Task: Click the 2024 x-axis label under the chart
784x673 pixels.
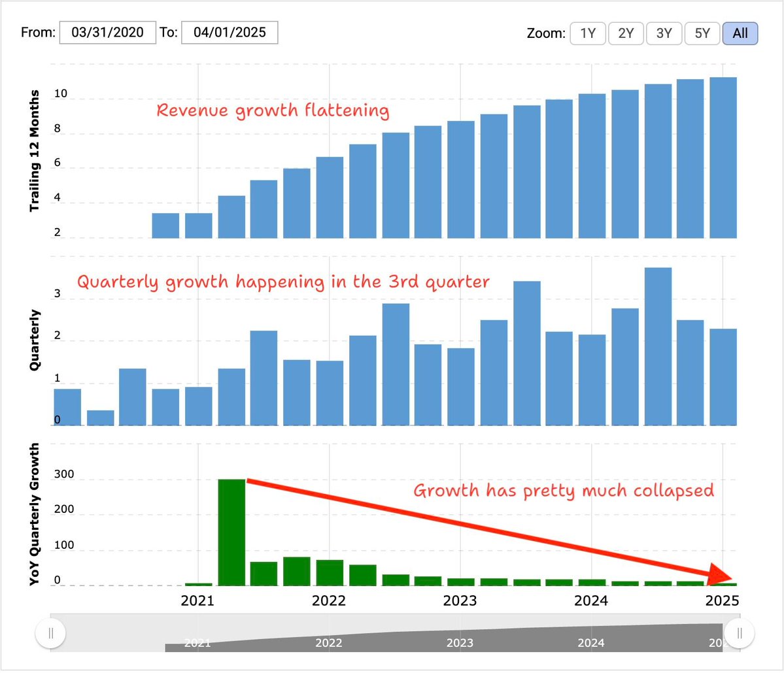Action: pos(591,600)
